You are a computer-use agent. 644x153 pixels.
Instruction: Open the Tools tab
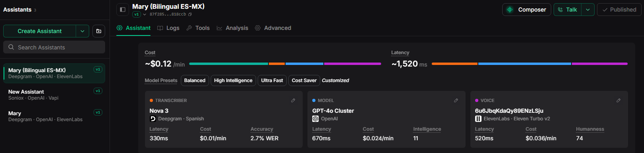point(198,28)
